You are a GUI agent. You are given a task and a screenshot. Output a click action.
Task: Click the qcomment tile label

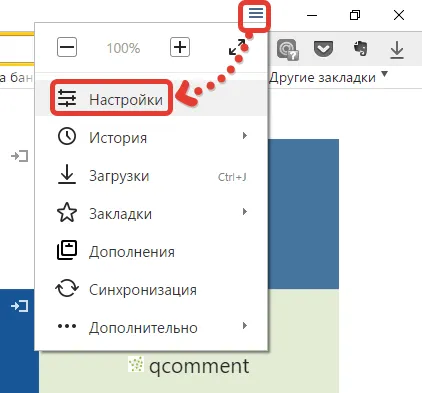click(199, 366)
